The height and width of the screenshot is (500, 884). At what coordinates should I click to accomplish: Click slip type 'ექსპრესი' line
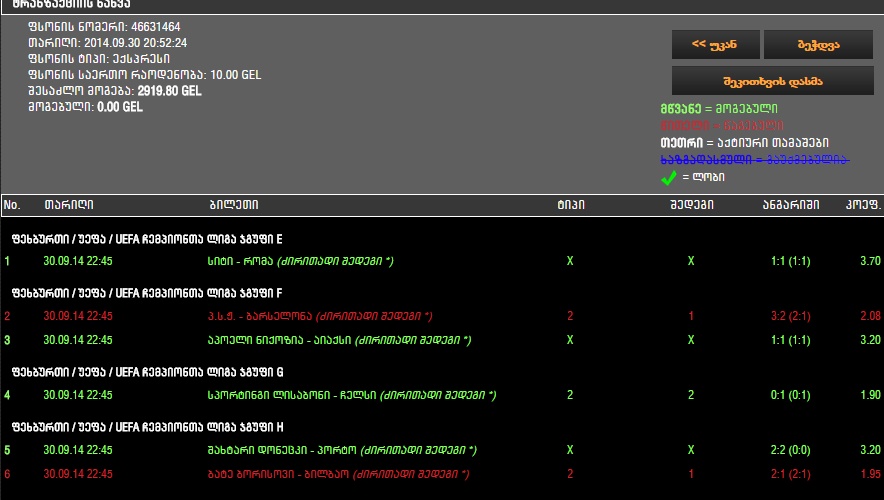point(99,59)
